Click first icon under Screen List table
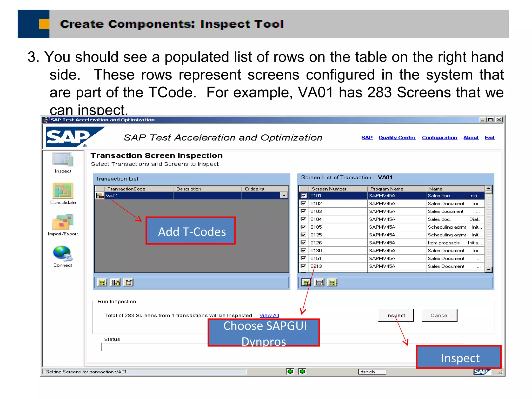 point(306,282)
